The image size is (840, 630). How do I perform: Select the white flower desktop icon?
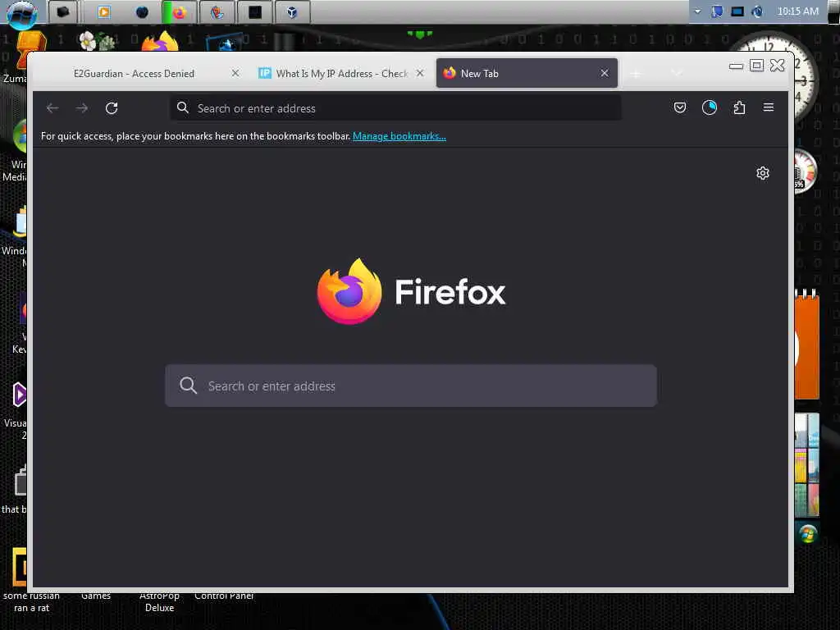click(x=98, y=41)
